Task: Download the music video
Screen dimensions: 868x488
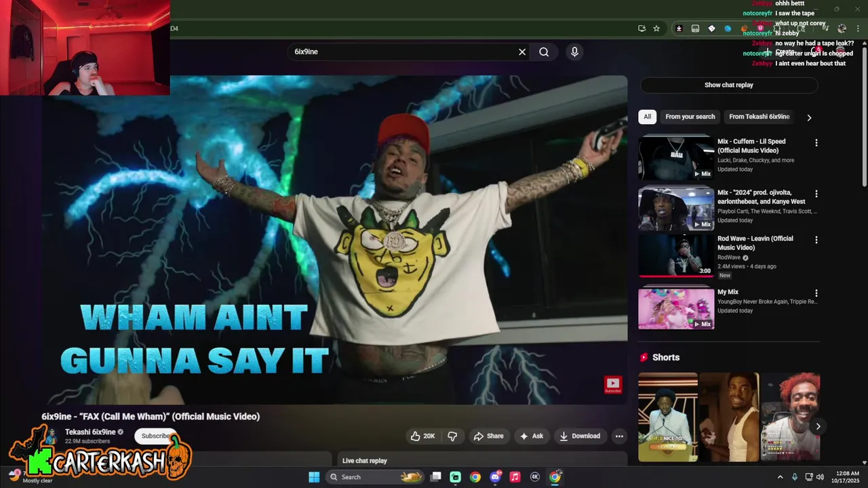Action: coord(580,436)
